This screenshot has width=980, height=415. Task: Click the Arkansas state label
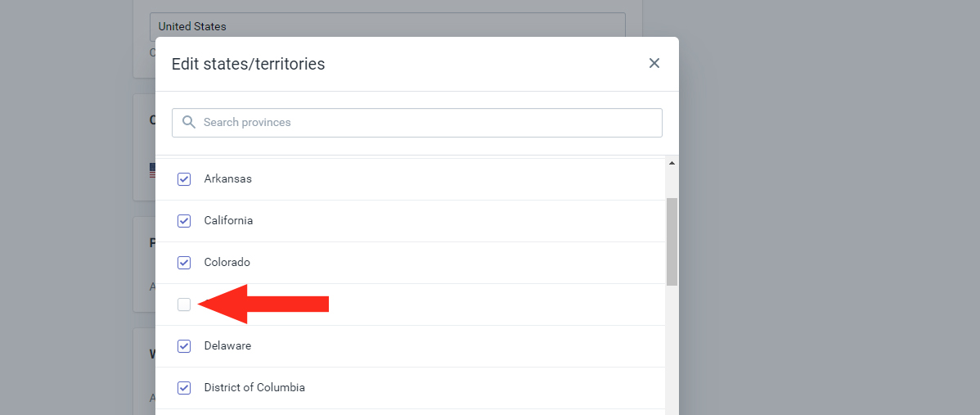pyautogui.click(x=227, y=178)
